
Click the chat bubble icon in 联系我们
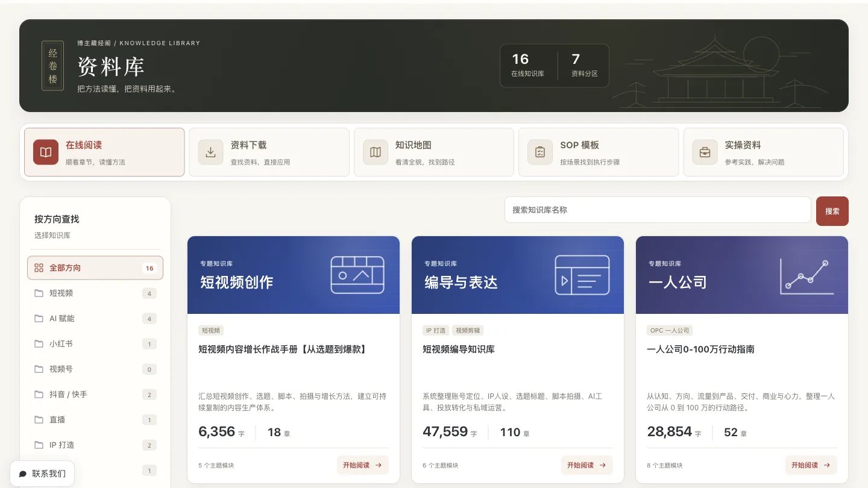pos(23,474)
